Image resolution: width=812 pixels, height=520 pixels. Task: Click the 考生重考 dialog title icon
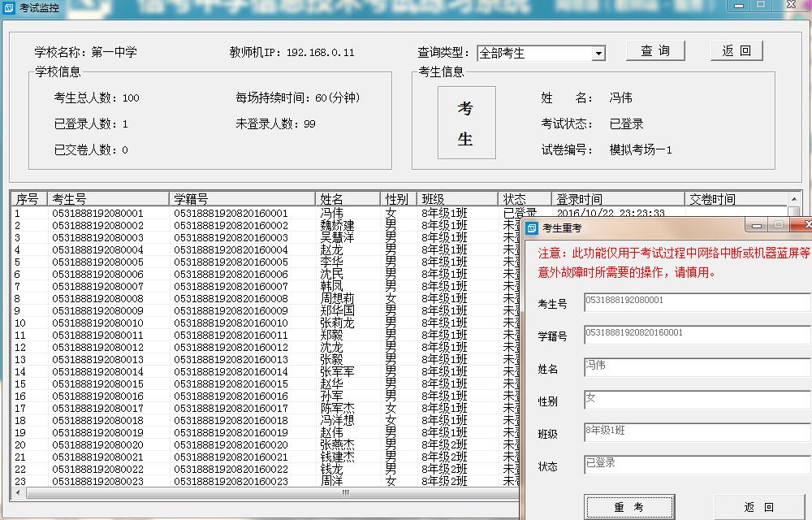coord(532,227)
